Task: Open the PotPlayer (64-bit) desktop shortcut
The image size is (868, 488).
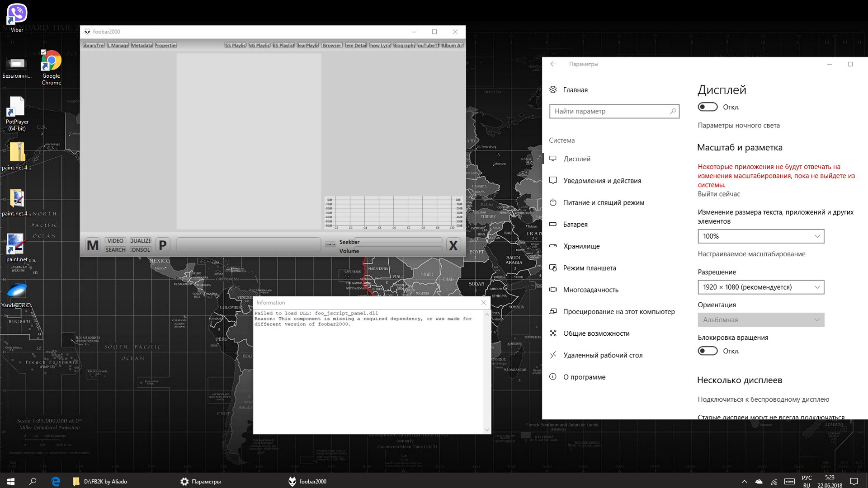Action: click(17, 114)
